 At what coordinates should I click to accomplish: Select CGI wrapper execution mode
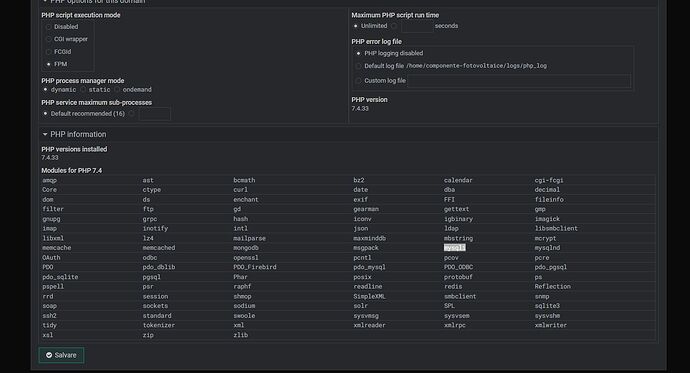[48, 39]
